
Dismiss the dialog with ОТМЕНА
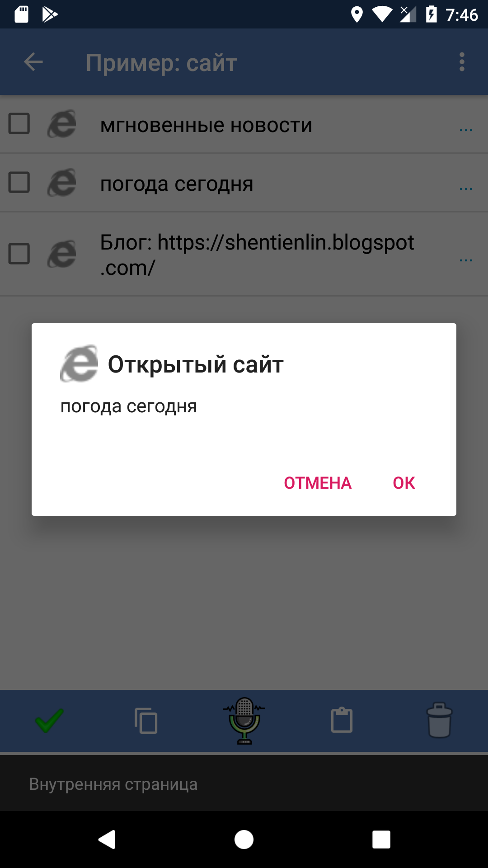coord(318,483)
